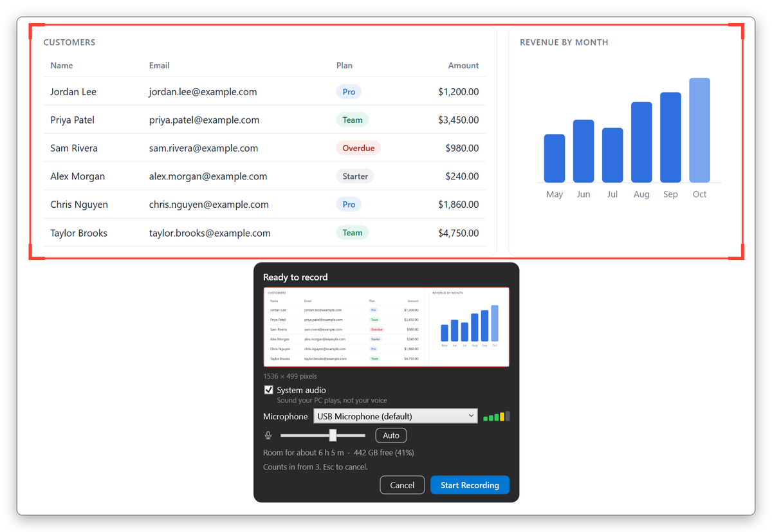
Task: Click the Overdue badge in Sam Rivera's row
Action: (x=358, y=148)
